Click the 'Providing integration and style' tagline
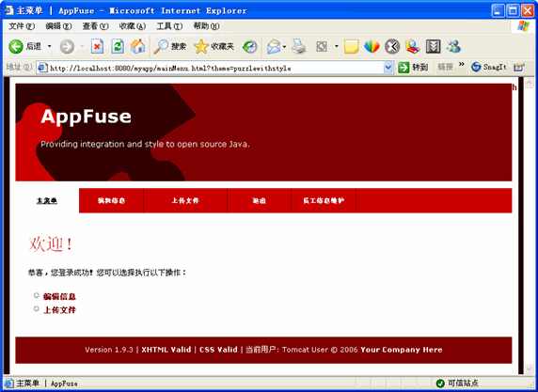The height and width of the screenshot is (392, 538). [145, 145]
